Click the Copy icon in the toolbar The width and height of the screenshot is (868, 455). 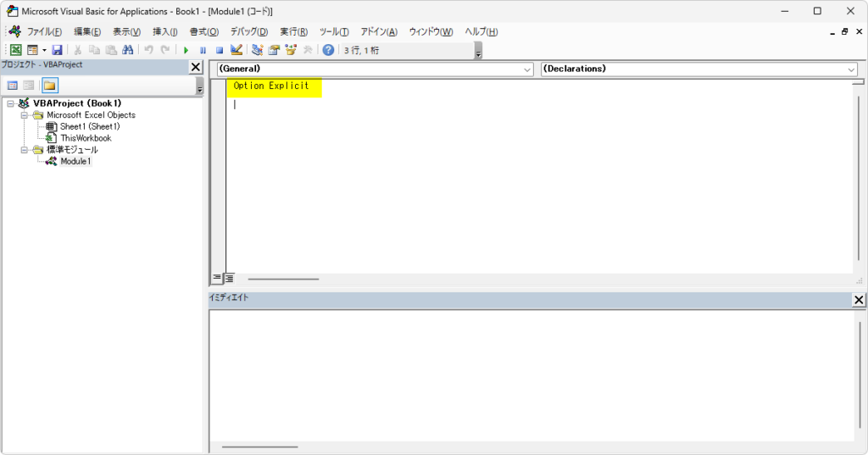point(95,50)
